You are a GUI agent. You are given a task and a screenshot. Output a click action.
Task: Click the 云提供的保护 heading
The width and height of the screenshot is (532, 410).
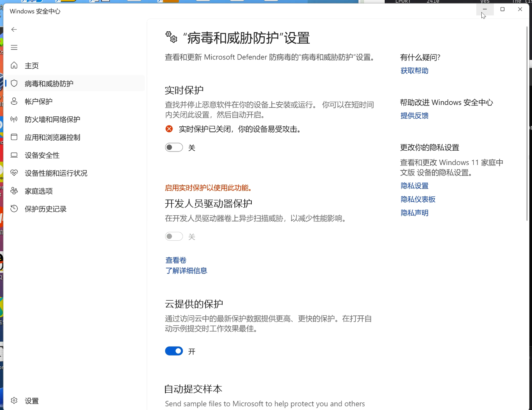click(x=194, y=304)
